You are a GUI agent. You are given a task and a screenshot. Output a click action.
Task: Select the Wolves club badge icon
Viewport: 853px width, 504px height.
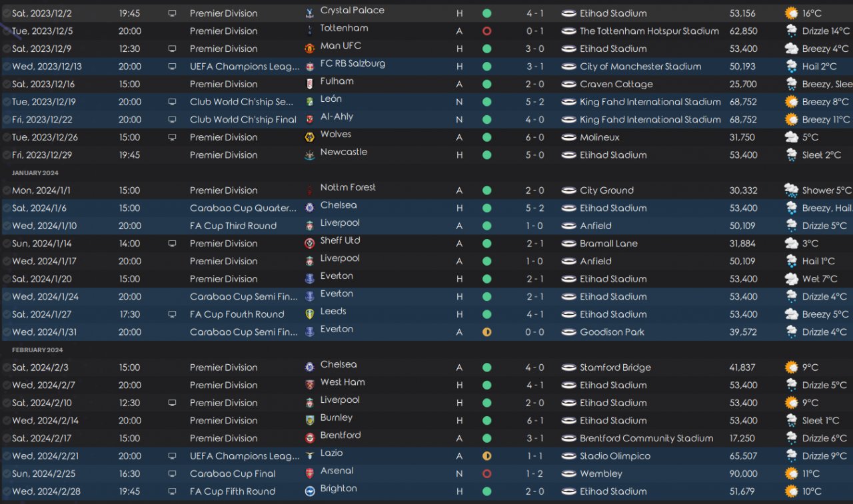coord(309,137)
